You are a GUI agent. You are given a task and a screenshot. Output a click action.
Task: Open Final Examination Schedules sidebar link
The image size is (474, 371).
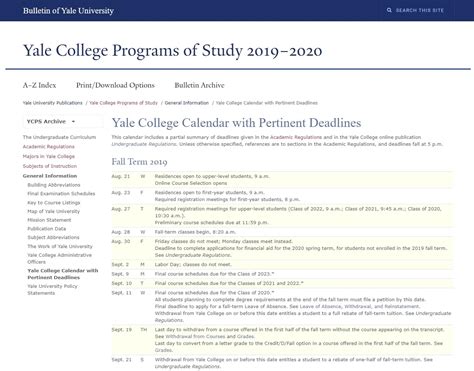coord(61,194)
